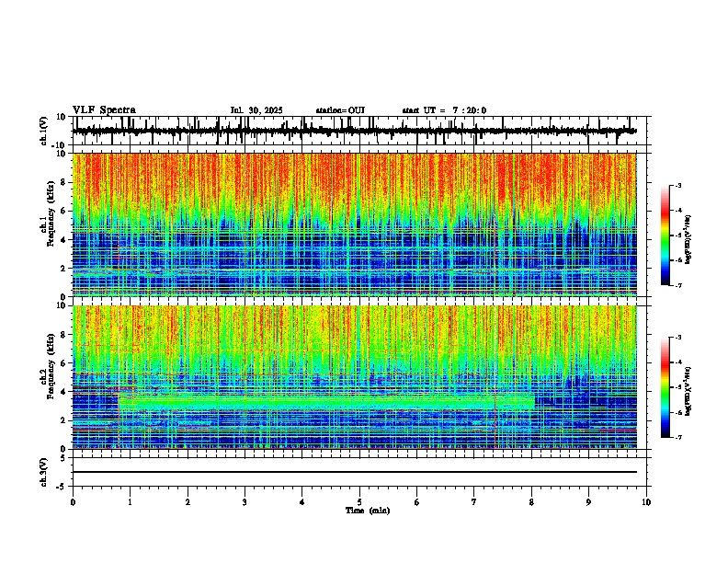Click the "3" tick on the time axis
Image resolution: width=728 pixels, height=563 pixels.
[x=245, y=502]
